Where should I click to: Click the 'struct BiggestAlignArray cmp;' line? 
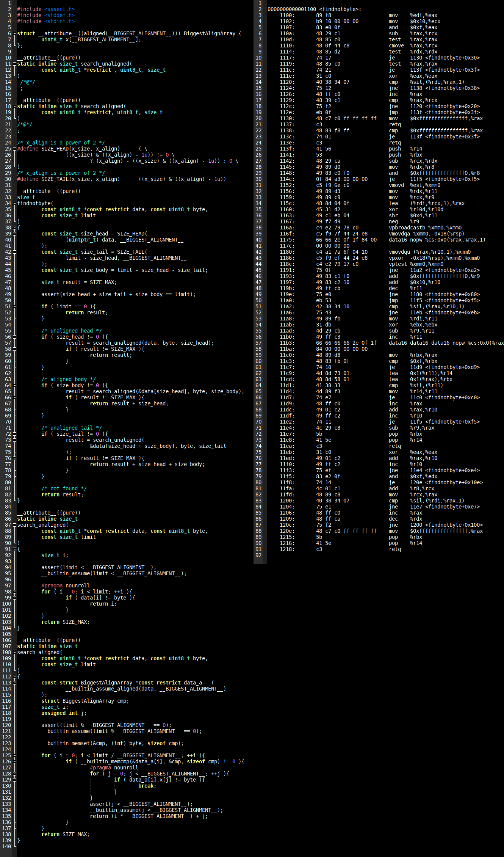pos(85,701)
